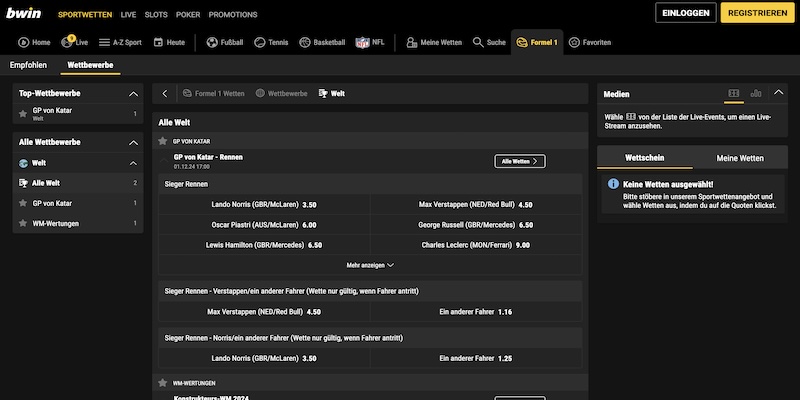This screenshot has height=400, width=800.
Task: Bet on Lewis Hamilton at 6.50
Action: 264,245
